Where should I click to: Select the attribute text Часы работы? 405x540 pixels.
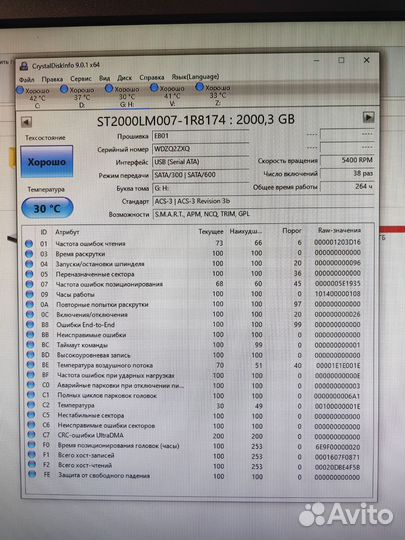[75, 295]
